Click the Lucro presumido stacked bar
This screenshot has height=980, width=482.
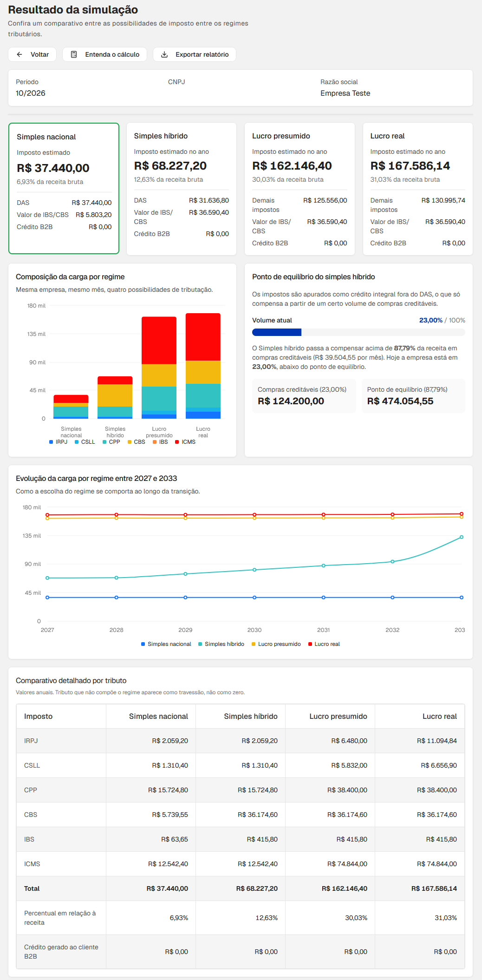click(x=159, y=368)
